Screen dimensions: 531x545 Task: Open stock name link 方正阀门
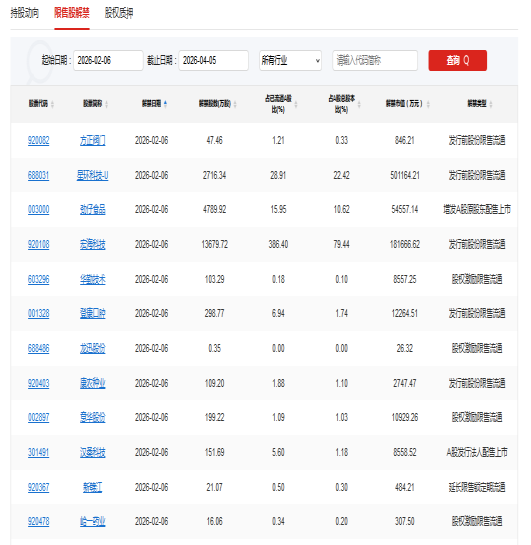(x=92, y=140)
